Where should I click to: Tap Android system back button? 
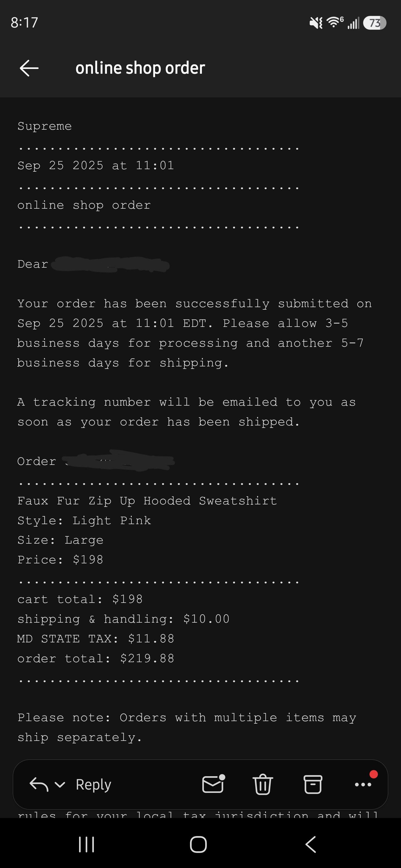pyautogui.click(x=310, y=844)
